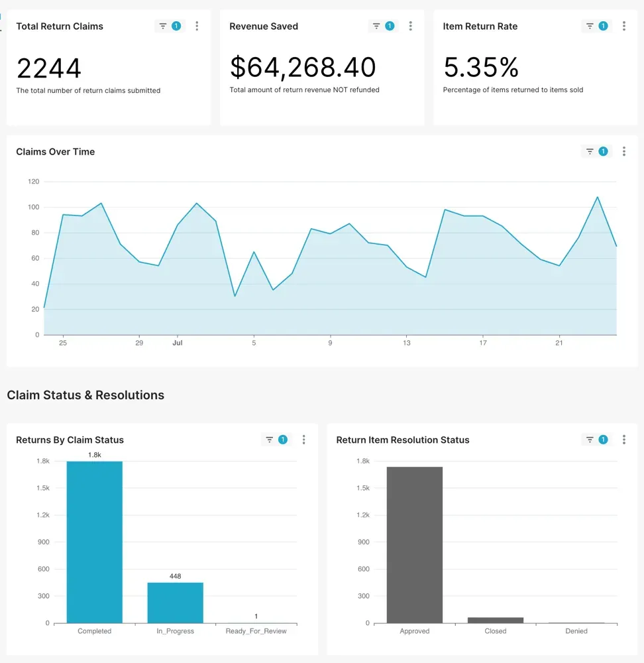
Task: Open the filter icon on Return Item Resolution Status
Action: (589, 439)
